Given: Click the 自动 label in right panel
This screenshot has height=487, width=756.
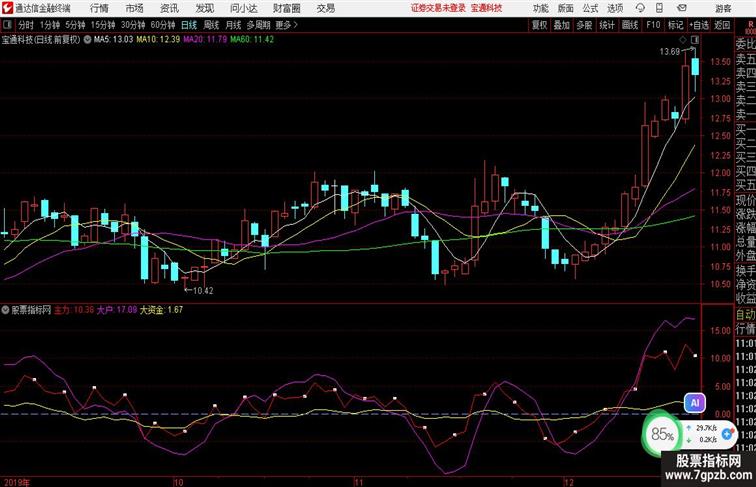Looking at the screenshot, I should pos(745,314).
